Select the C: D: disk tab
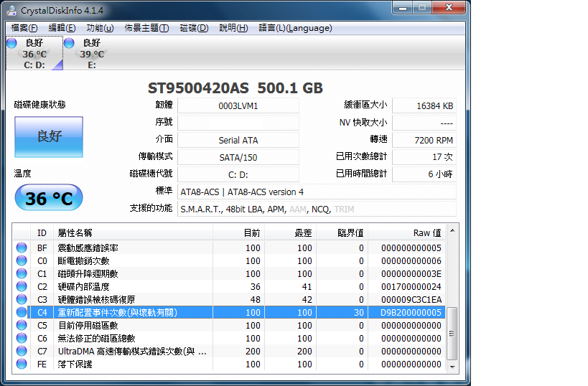 (34, 53)
